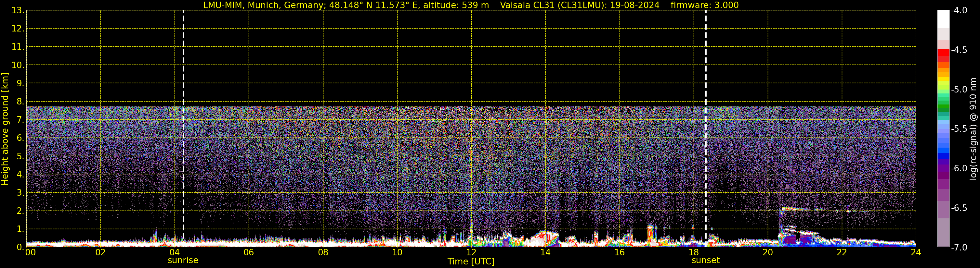
Task: Click the '20' tick label on the time axis
Action: coord(768,252)
